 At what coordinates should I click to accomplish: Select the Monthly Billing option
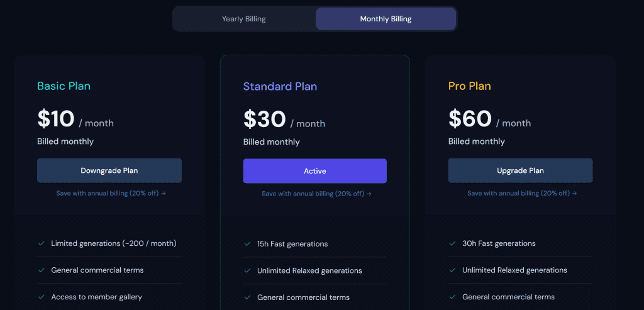pyautogui.click(x=386, y=19)
